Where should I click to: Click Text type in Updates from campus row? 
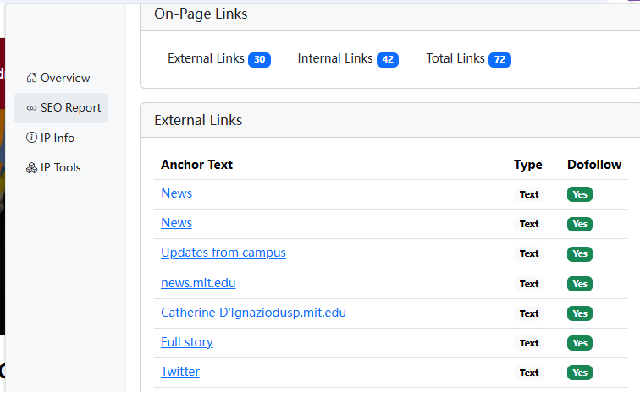[529, 254]
